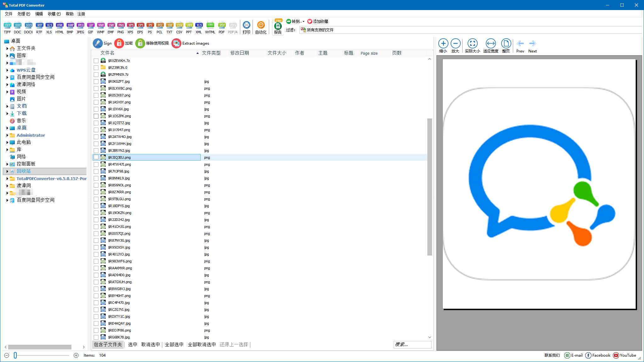Viewport: 644px width, 362px height.
Task: Expand the 回收站 tree node
Action: 7,171
